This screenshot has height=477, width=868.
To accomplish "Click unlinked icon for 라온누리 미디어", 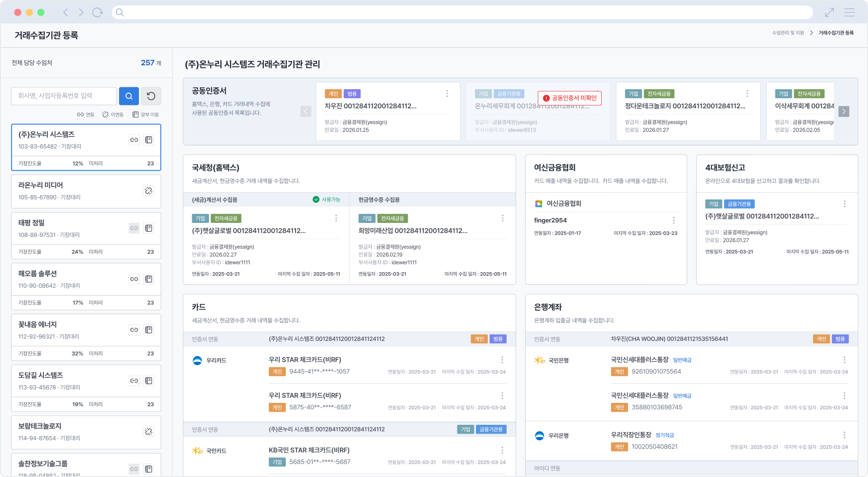I will (149, 191).
